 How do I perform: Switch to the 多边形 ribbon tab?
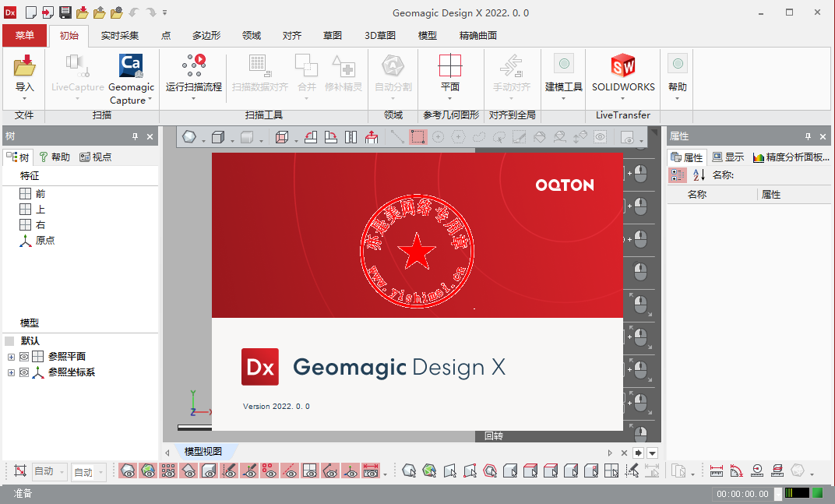pos(206,36)
